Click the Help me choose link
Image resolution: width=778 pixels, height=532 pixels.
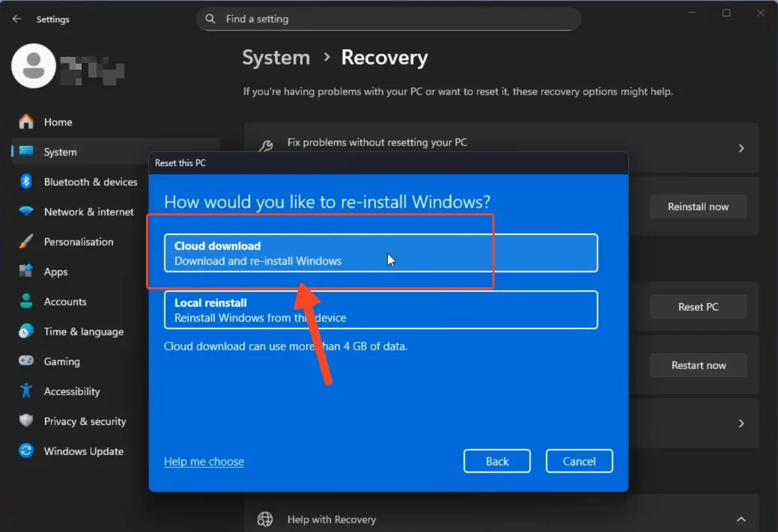pyautogui.click(x=204, y=461)
